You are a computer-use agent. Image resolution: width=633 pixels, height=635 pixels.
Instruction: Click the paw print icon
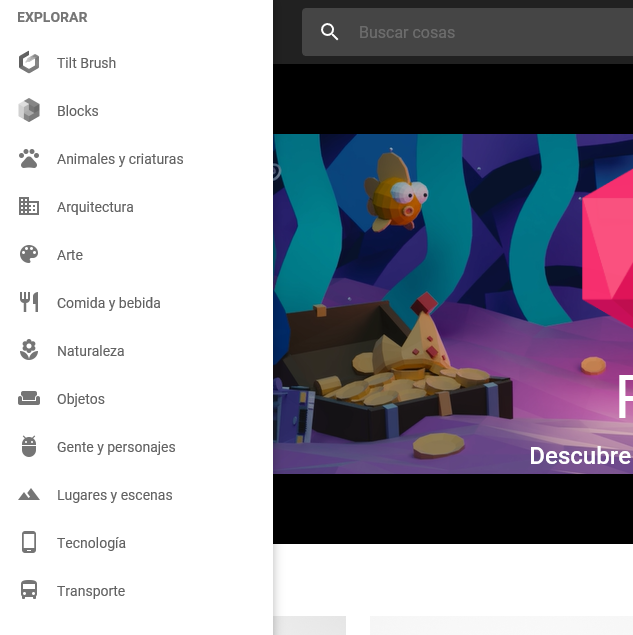click(x=29, y=159)
